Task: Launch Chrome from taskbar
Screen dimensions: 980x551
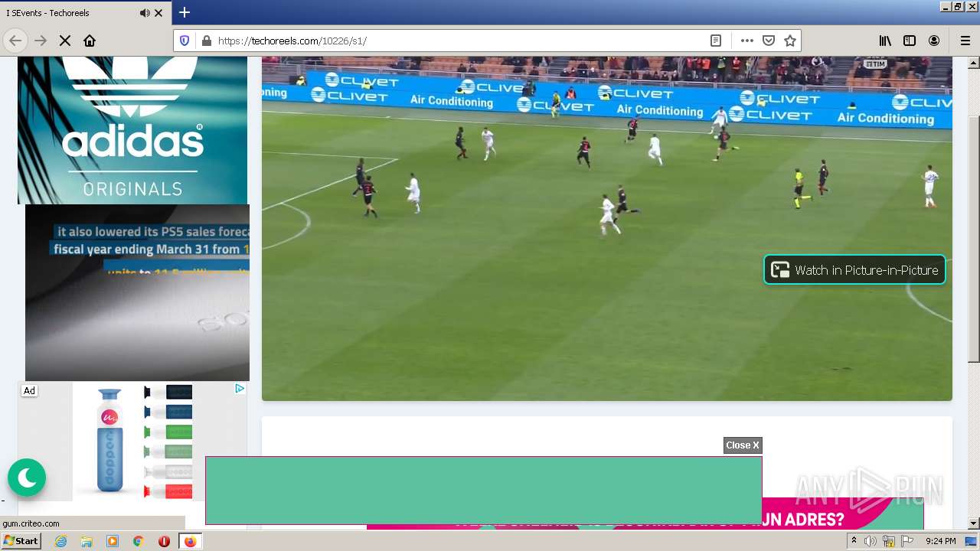Action: 139,541
